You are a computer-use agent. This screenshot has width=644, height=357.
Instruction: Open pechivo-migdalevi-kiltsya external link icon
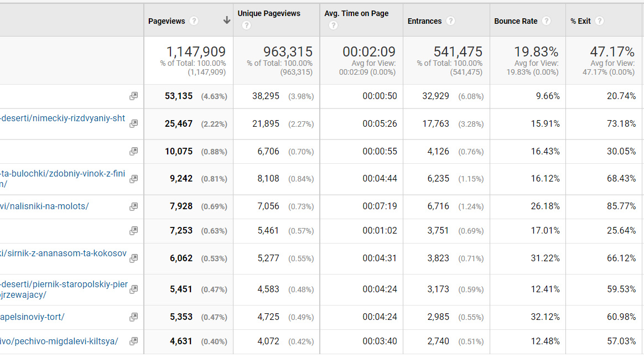133,342
